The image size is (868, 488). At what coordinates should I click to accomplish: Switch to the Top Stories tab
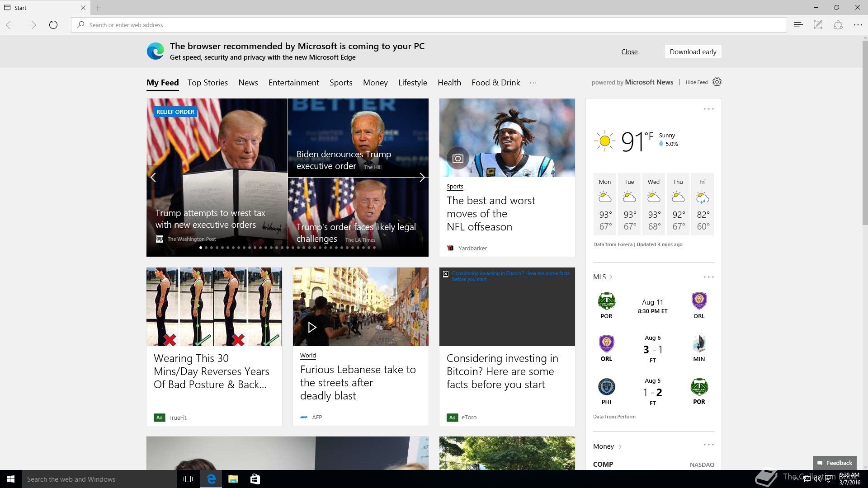(x=208, y=83)
